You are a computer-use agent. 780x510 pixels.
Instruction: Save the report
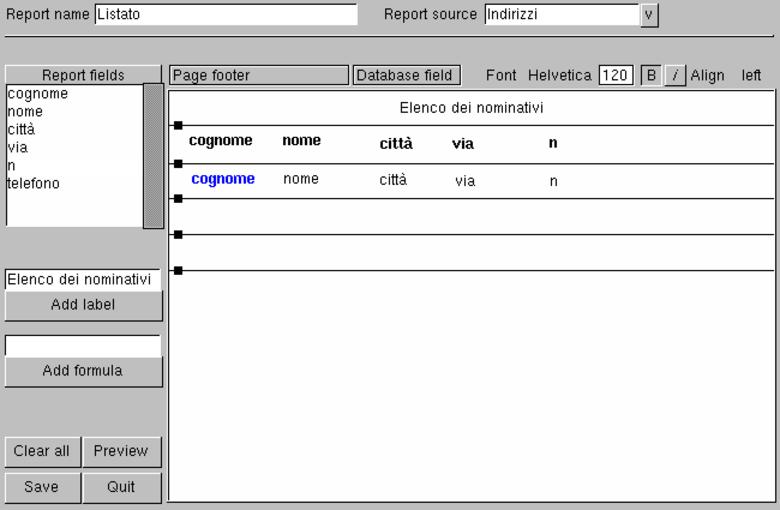point(42,487)
